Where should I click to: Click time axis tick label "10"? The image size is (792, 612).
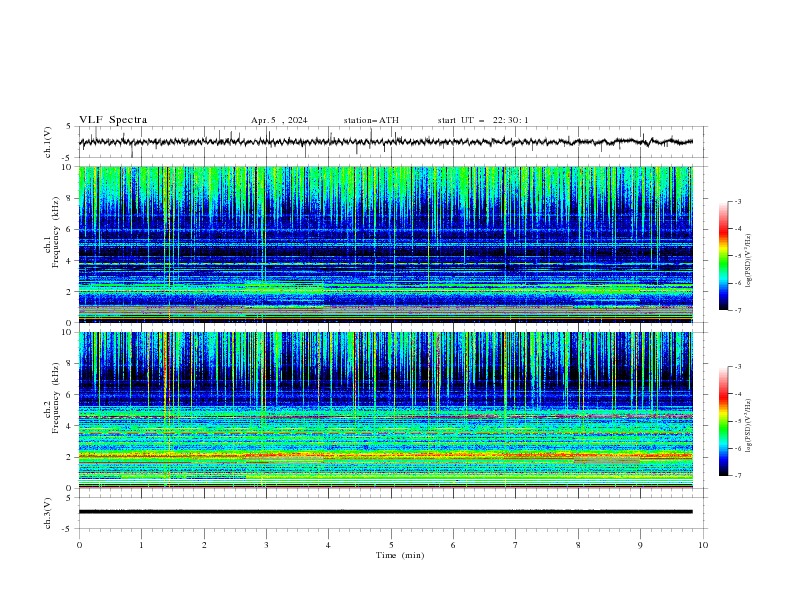(703, 545)
